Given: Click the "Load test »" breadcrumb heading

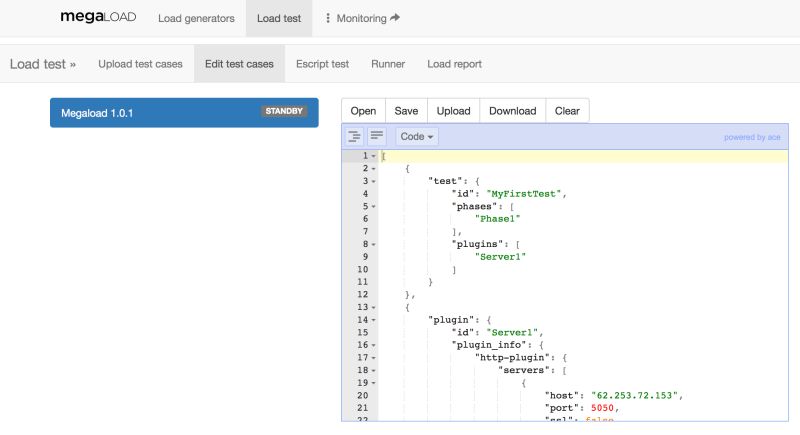Looking at the screenshot, I should click(43, 64).
